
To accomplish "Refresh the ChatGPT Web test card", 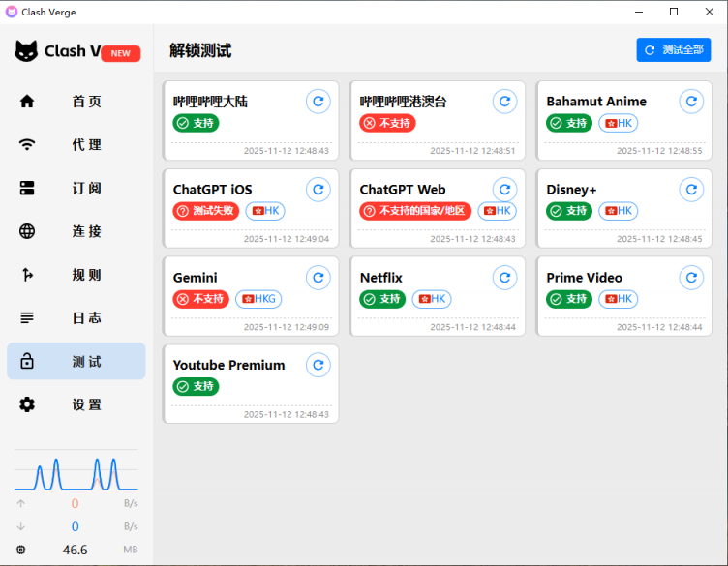I will coord(504,190).
